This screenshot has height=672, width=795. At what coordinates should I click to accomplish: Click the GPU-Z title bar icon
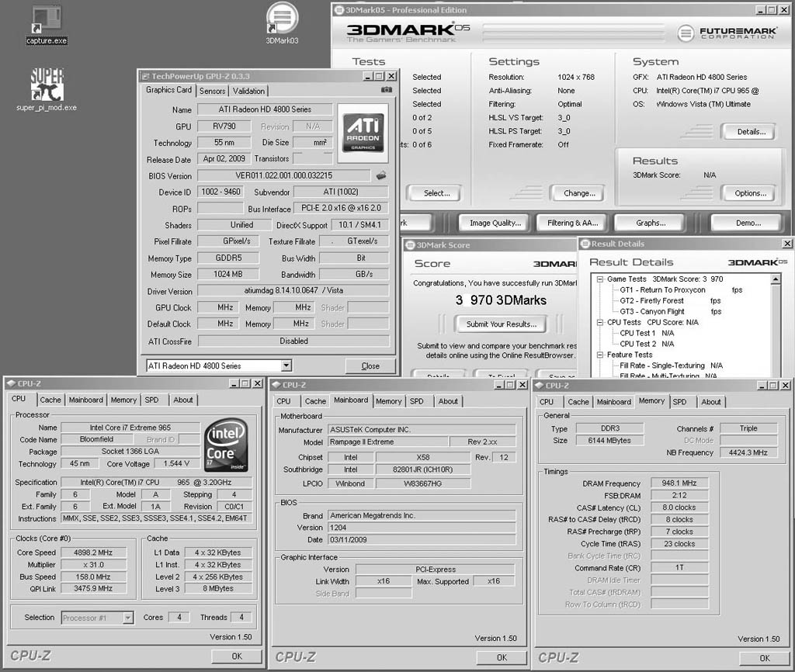145,76
